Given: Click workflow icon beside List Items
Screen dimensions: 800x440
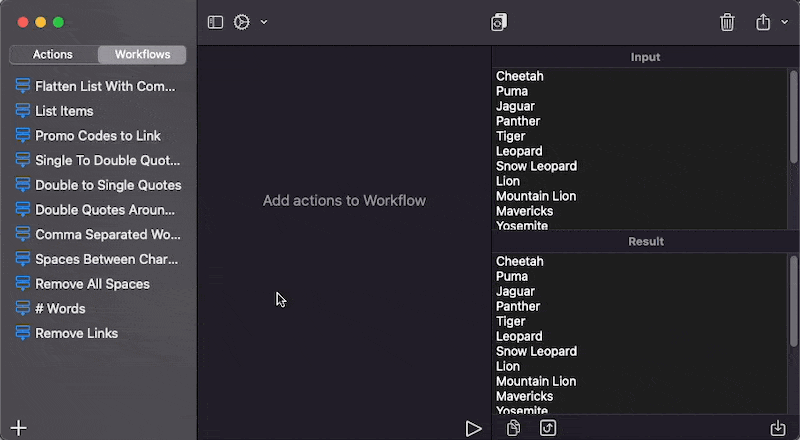Looking at the screenshot, I should pos(23,111).
